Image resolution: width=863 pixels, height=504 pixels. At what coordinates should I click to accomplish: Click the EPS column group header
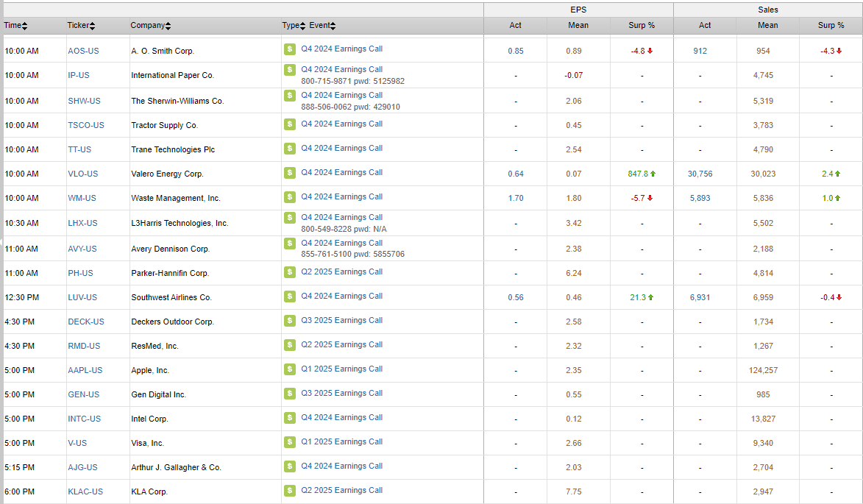(x=578, y=10)
